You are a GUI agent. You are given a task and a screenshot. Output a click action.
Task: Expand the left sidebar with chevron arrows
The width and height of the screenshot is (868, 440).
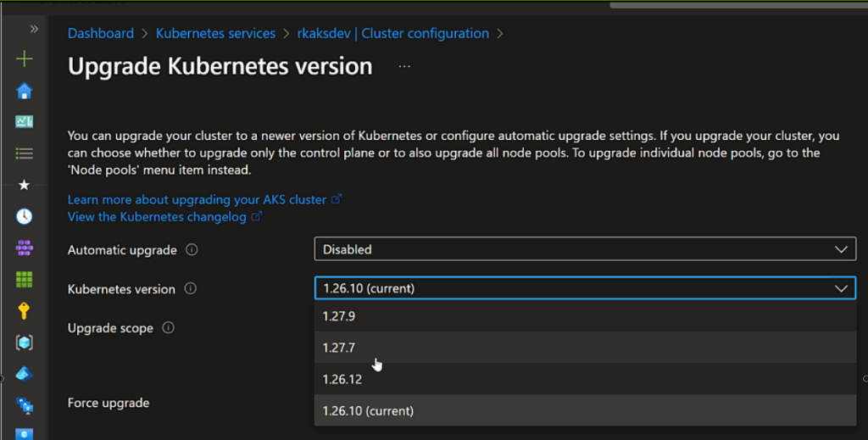(34, 29)
